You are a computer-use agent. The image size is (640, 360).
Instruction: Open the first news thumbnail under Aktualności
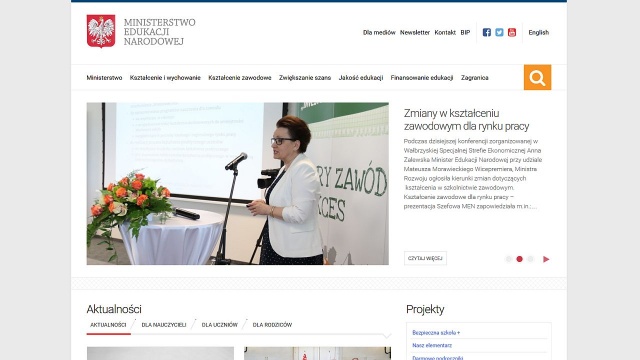tap(160, 353)
